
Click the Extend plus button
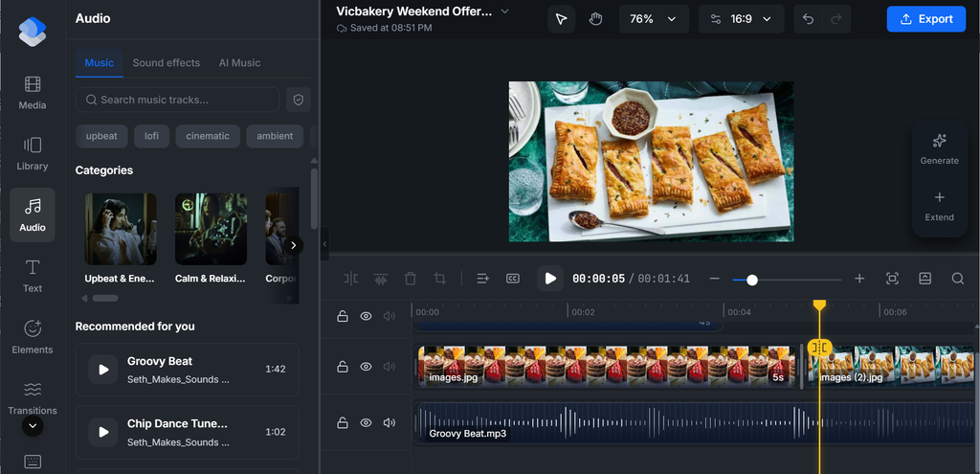[939, 206]
